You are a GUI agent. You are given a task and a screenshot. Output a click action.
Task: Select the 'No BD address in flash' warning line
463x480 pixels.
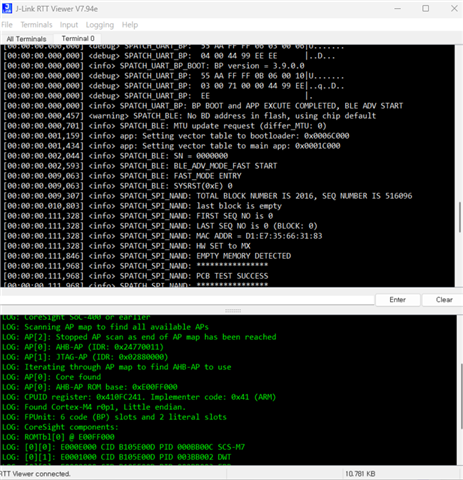tap(190, 116)
